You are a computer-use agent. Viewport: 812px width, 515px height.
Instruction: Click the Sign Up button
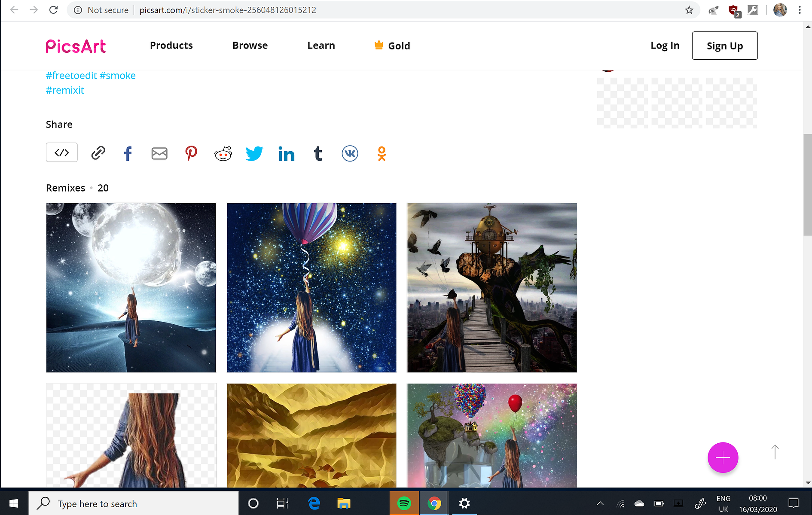point(725,46)
